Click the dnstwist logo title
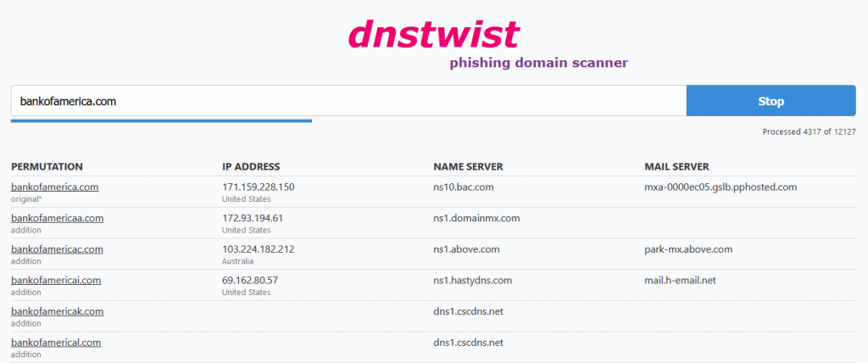 coord(433,34)
